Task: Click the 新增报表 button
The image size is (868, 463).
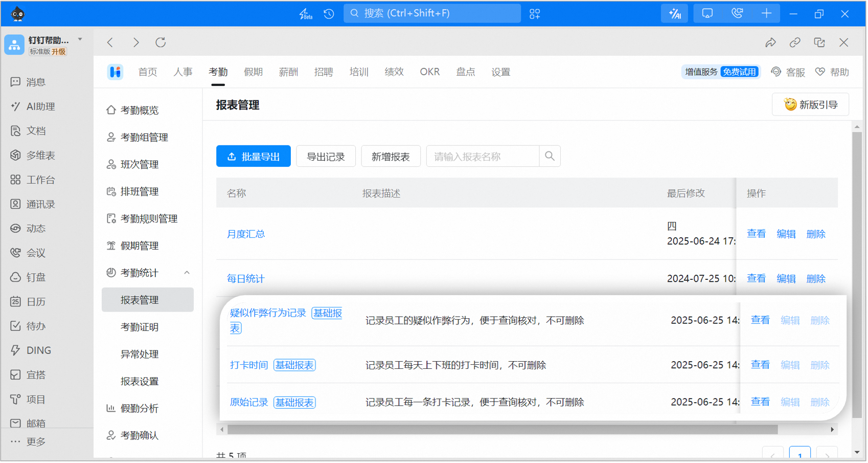Action: [391, 157]
